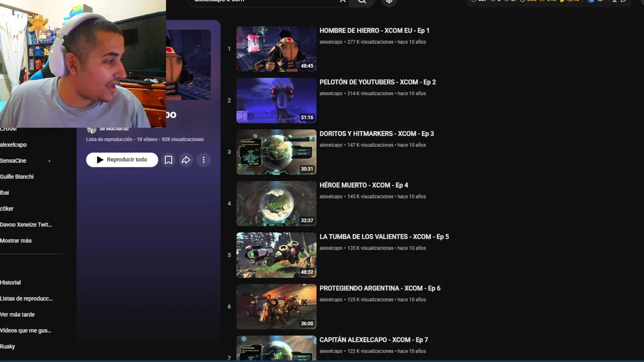The height and width of the screenshot is (362, 644).
Task: Click Reproducir todo button
Action: (122, 160)
